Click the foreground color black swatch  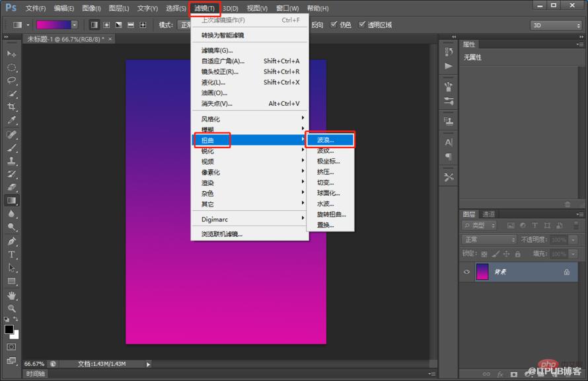pos(9,329)
